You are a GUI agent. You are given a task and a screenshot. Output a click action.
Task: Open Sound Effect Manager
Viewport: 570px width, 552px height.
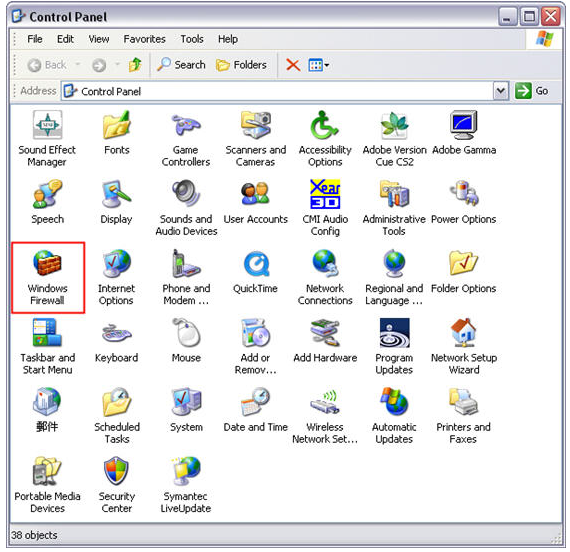click(x=47, y=139)
